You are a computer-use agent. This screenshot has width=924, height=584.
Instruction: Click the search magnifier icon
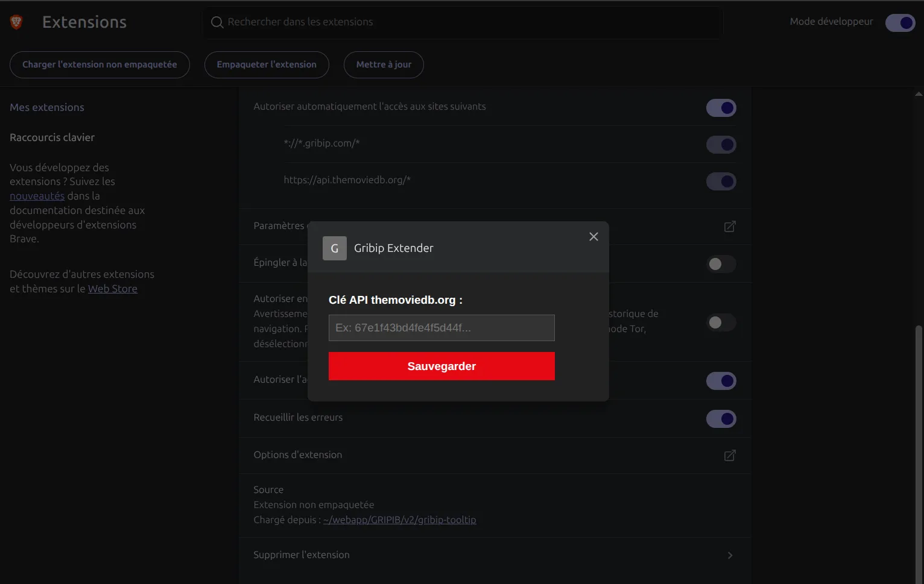(x=217, y=22)
